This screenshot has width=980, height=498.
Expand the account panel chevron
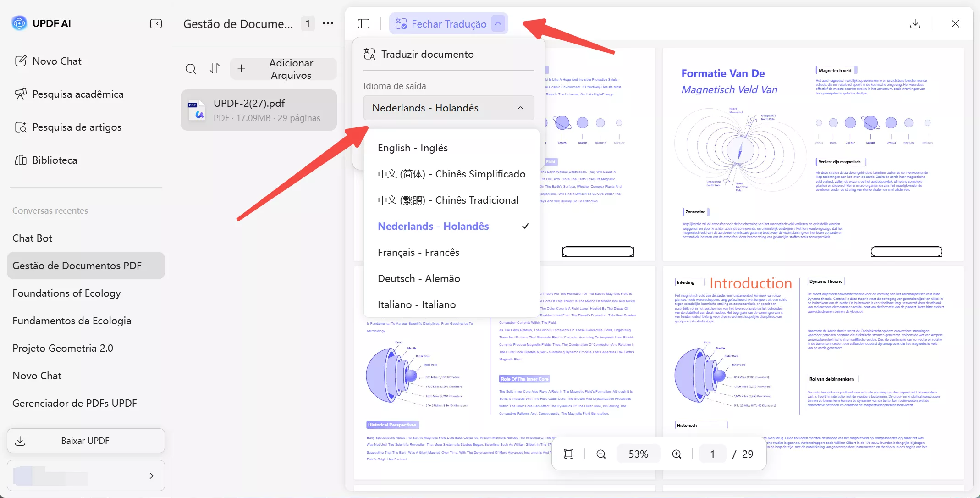point(151,476)
